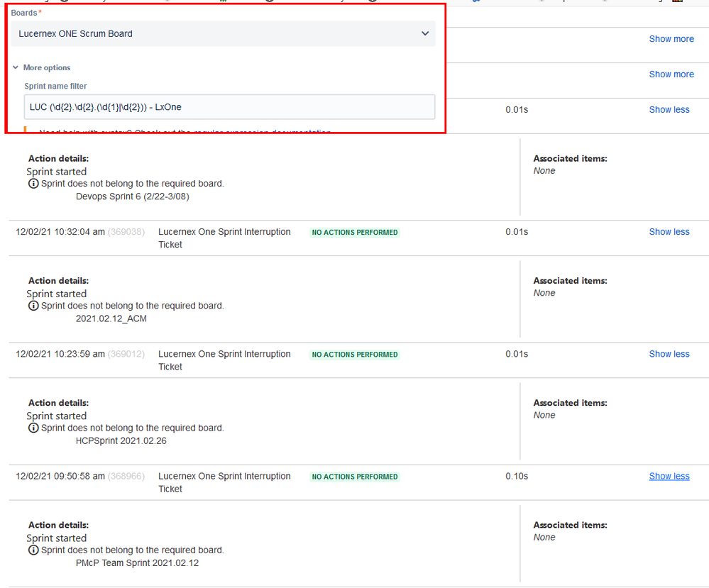
Task: Click the rule name in the 10:32:04 am row
Action: tap(224, 238)
